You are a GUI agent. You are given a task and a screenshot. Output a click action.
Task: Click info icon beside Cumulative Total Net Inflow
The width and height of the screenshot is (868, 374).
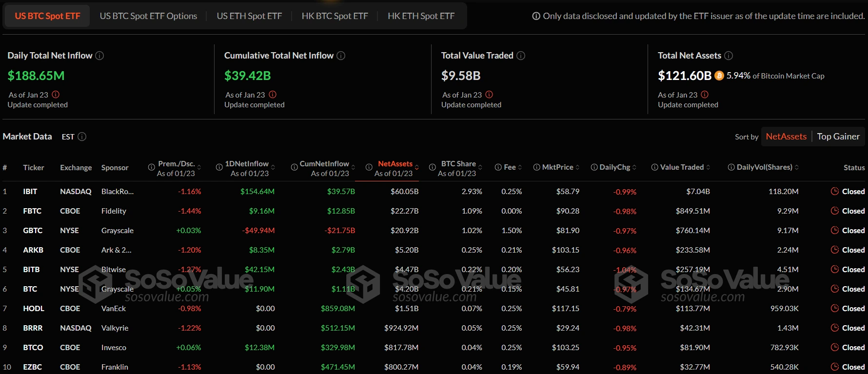coord(341,56)
